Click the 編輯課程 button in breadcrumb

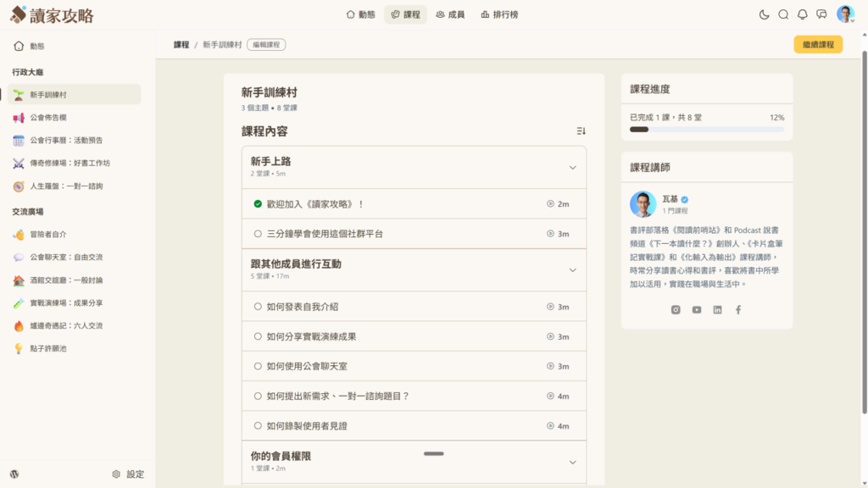tap(267, 44)
